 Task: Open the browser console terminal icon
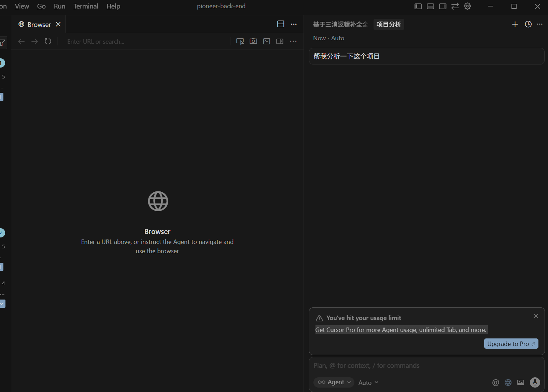[x=267, y=41]
